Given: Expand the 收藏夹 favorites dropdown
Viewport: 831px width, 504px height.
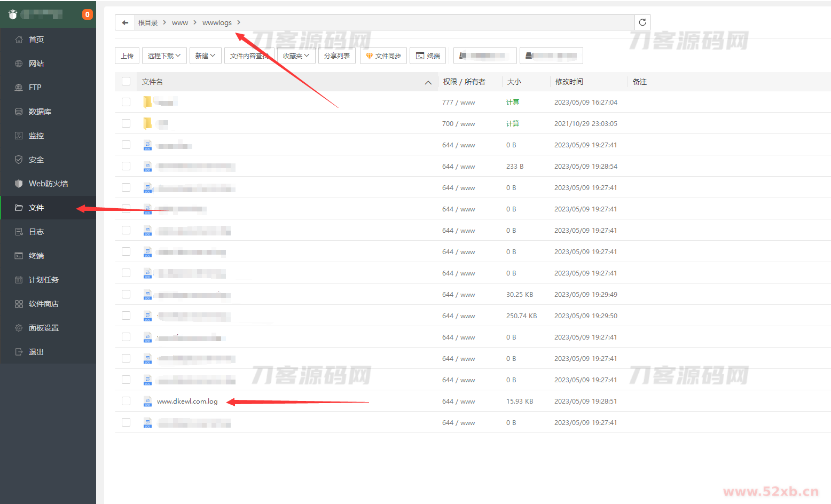Looking at the screenshot, I should click(296, 56).
